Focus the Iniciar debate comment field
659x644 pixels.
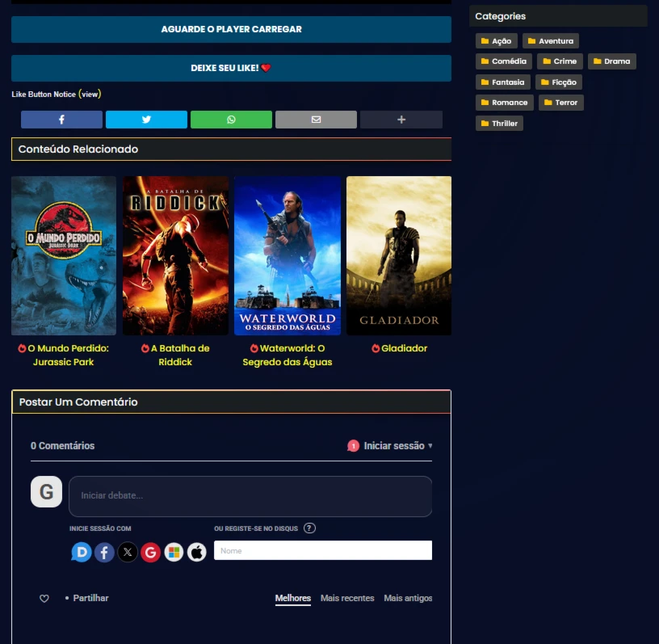(250, 496)
